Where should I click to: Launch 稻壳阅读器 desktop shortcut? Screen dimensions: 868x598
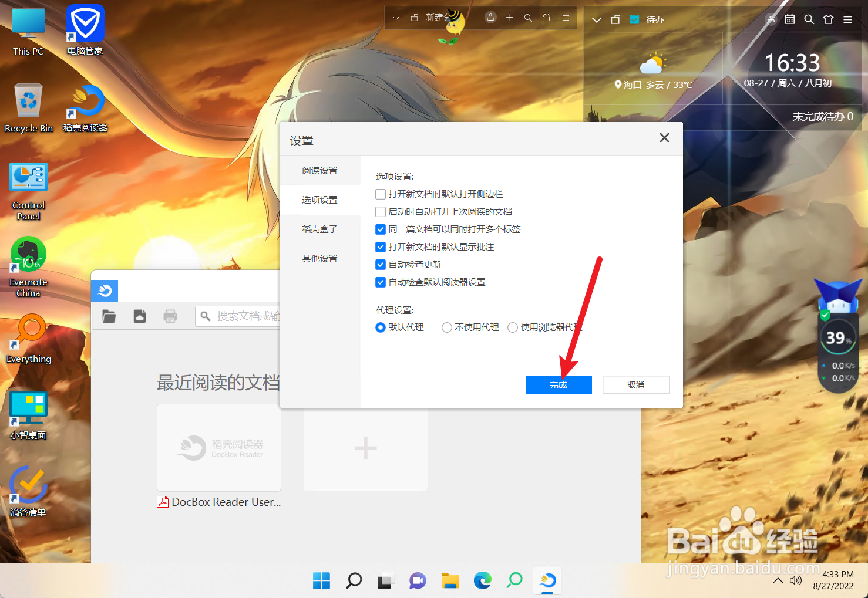(85, 108)
